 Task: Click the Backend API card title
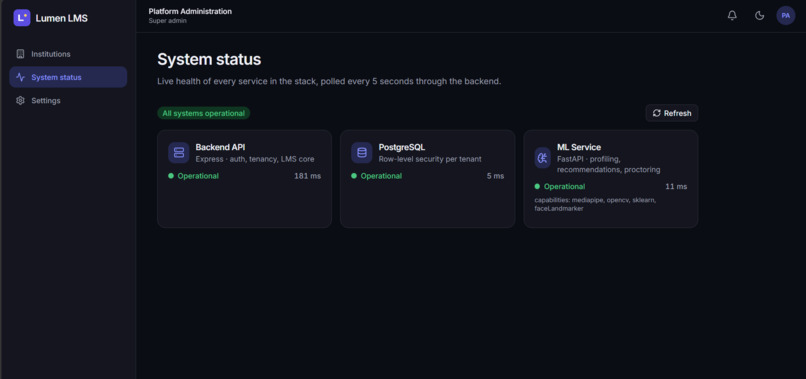220,147
